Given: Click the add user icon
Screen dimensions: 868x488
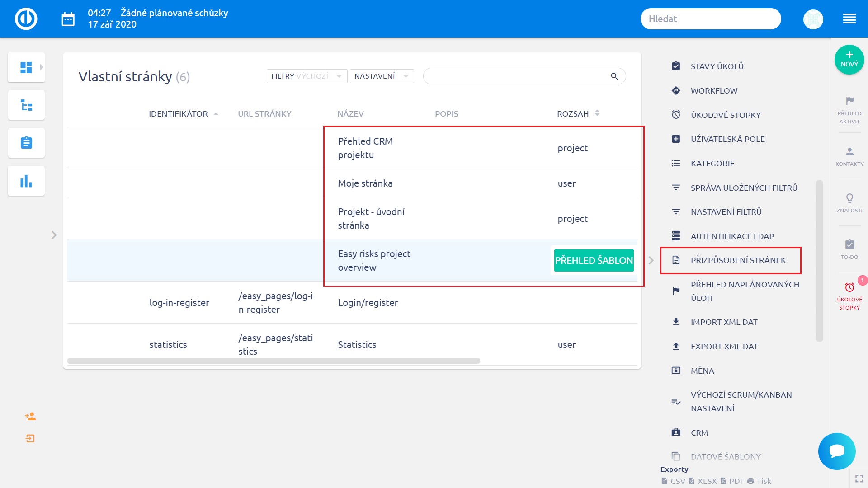Looking at the screenshot, I should [x=30, y=416].
